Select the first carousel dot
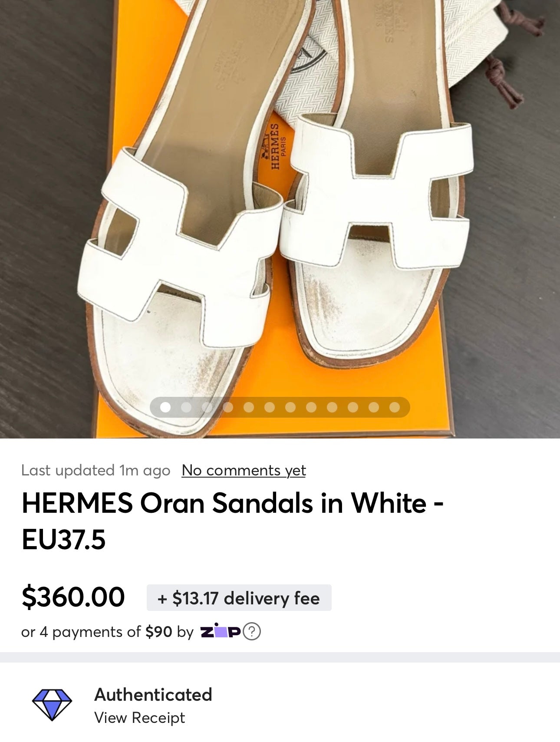This screenshot has height=742, width=560. pos(165,407)
